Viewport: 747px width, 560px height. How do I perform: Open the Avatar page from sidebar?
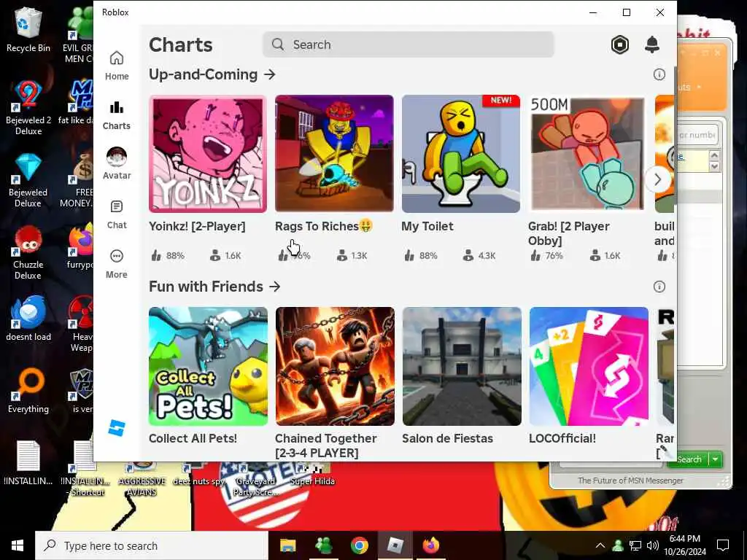pos(117,164)
